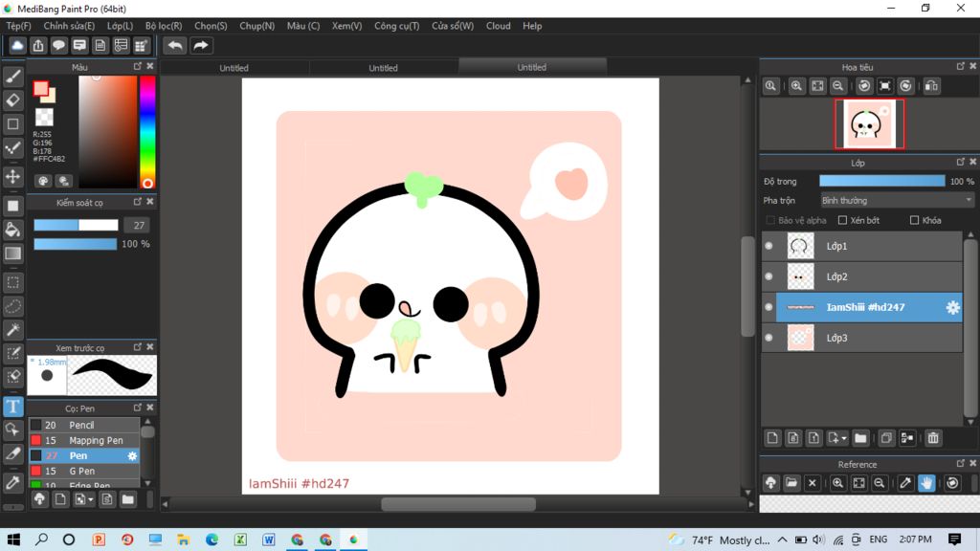
Task: Click the brush size value field 27
Action: (139, 226)
